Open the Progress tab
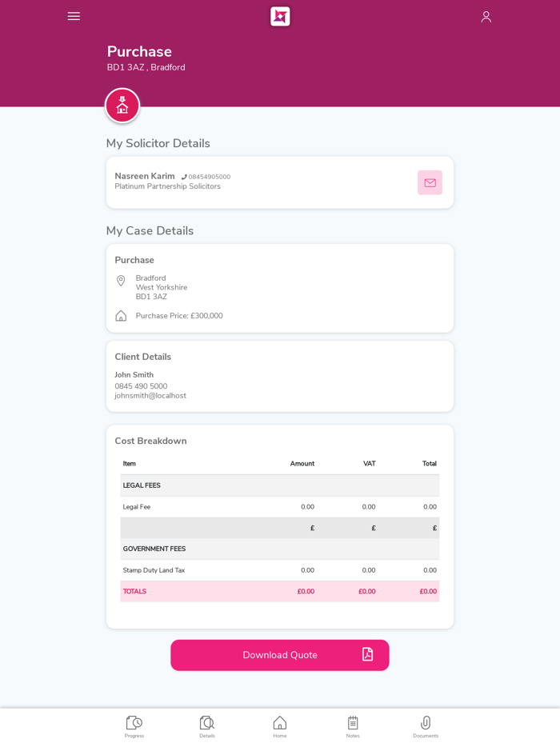The width and height of the screenshot is (560, 747). (x=134, y=726)
